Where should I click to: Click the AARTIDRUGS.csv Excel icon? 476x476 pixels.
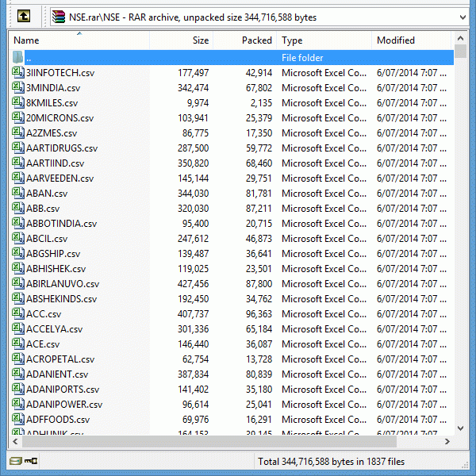point(18,148)
